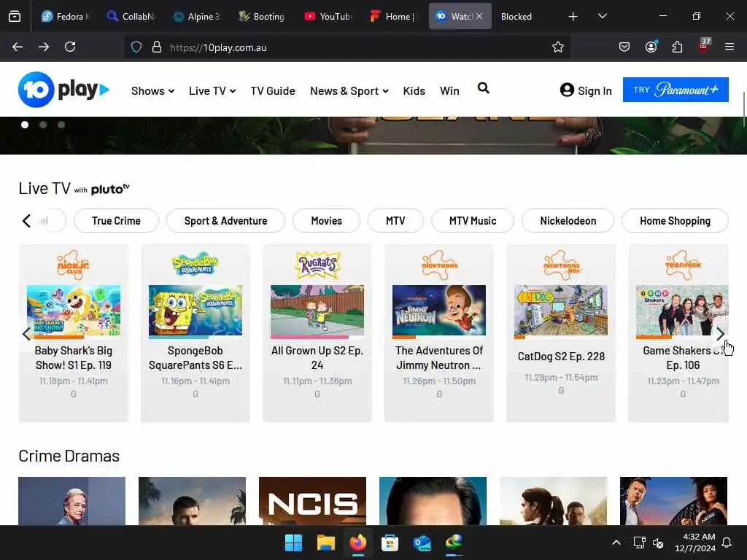
Task: Open the Jimmy Neutron channel card
Action: point(439,332)
